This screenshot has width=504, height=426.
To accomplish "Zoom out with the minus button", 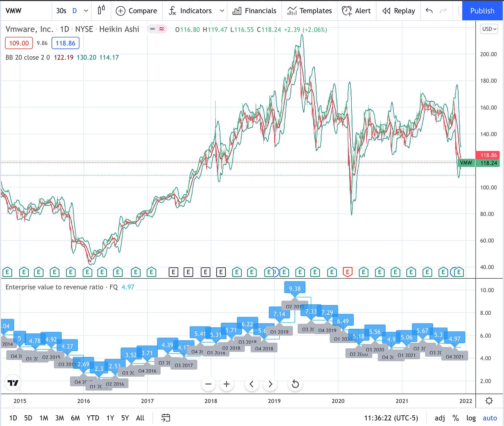I will click(x=208, y=384).
